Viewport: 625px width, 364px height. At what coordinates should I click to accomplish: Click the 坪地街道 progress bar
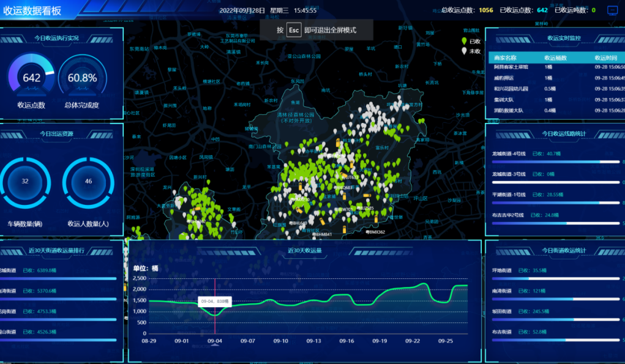coord(556,278)
